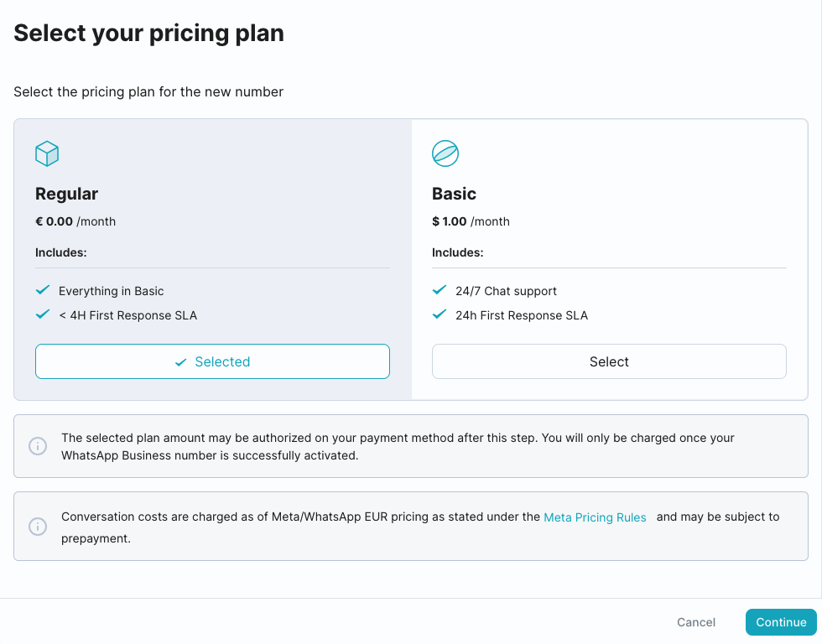Viewport: 822px width, 644px height.
Task: Click the Includes label under Regular plan
Action: coord(61,252)
